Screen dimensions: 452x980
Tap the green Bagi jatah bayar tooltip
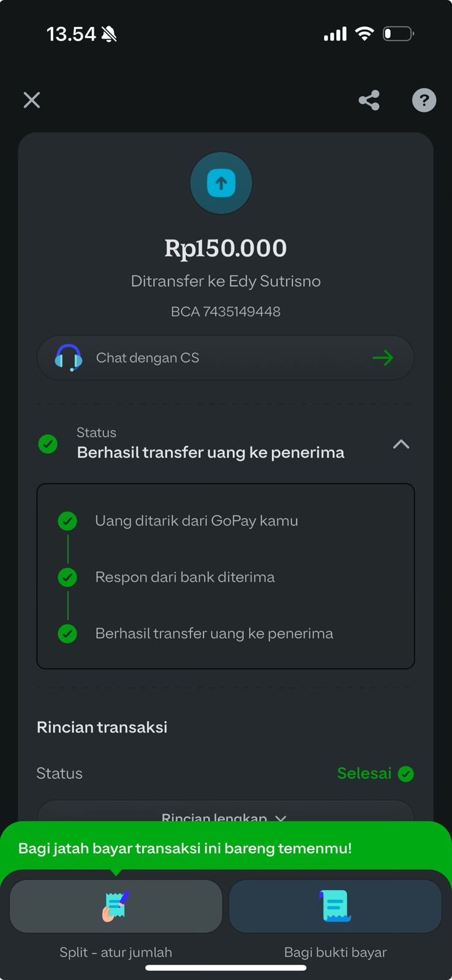[x=185, y=848]
